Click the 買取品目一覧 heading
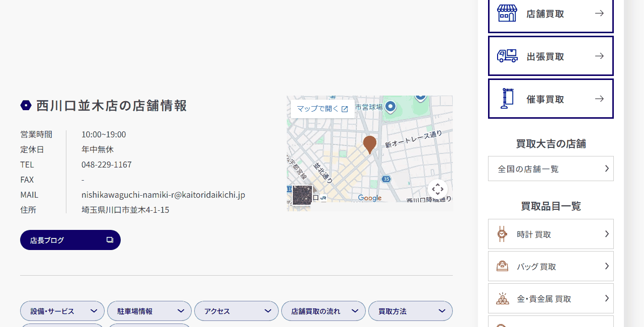This screenshot has width=644, height=327. 551,206
